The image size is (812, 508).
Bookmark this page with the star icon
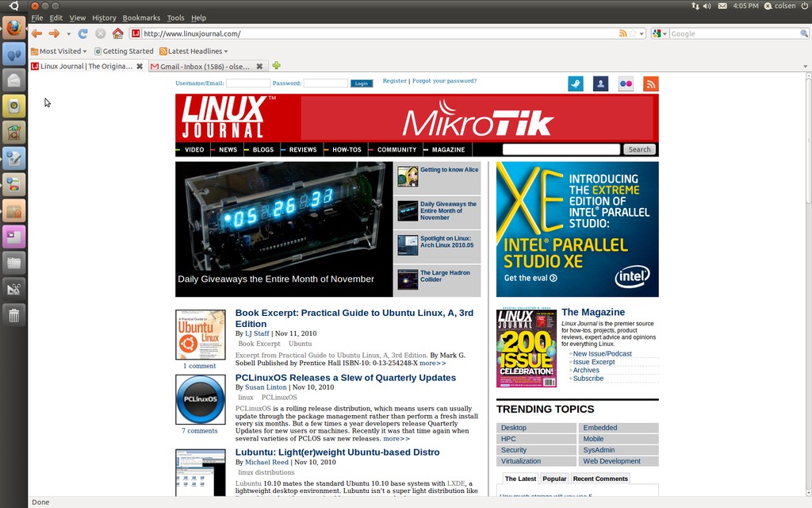tap(633, 33)
